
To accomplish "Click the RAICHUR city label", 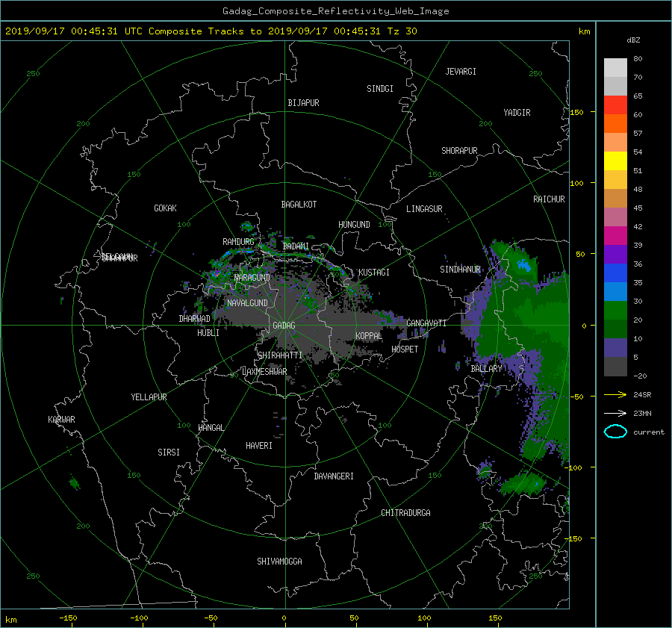I will [x=549, y=199].
